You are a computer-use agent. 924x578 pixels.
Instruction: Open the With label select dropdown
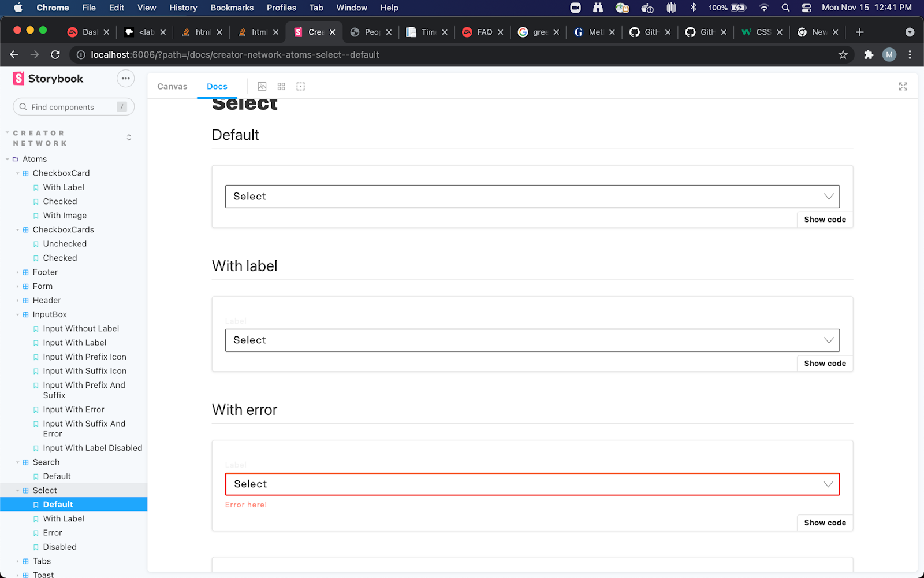532,340
